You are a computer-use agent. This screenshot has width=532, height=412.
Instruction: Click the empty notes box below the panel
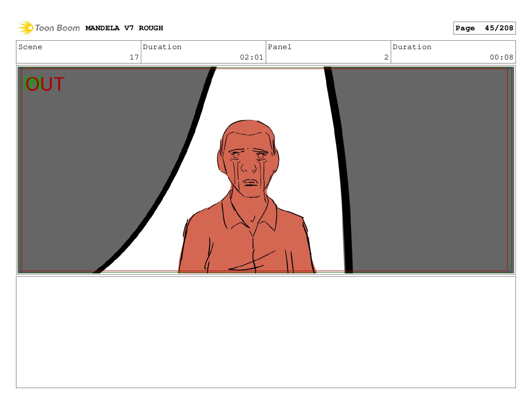[266, 332]
